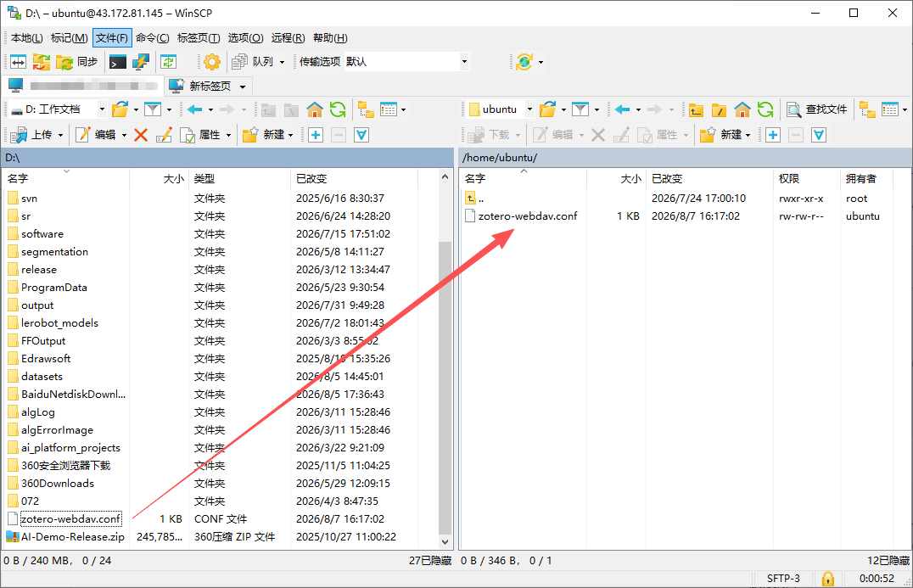Viewport: 913px width, 588px height.
Task: Open the 新标签页 new tab
Action: (x=201, y=87)
